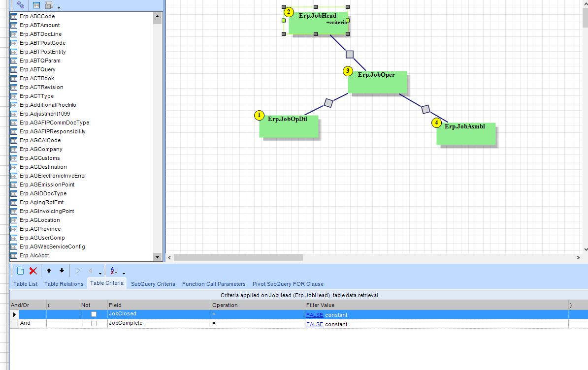Select the Table Criteria tab
The image size is (588, 370).
[107, 283]
